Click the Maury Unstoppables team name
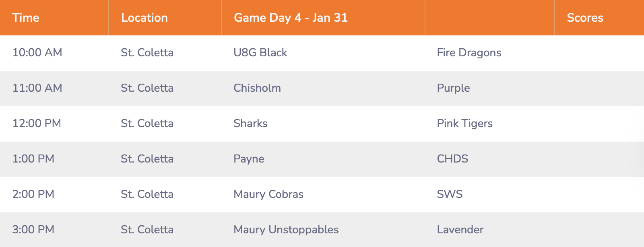The height and width of the screenshot is (247, 644). pos(286,230)
